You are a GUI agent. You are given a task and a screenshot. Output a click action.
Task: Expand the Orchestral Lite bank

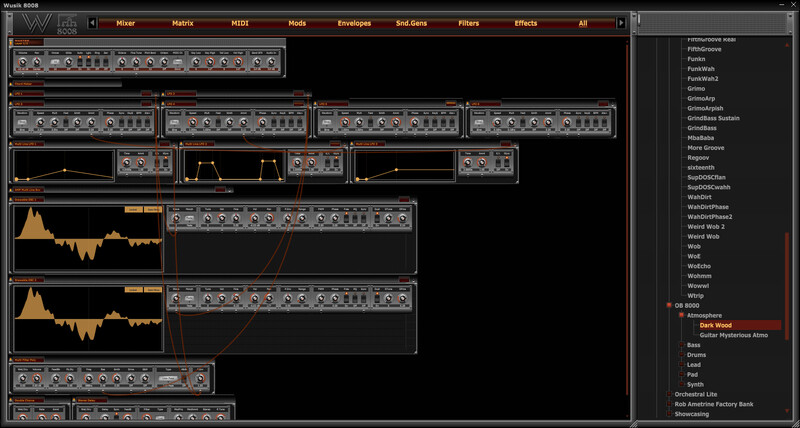coord(669,394)
